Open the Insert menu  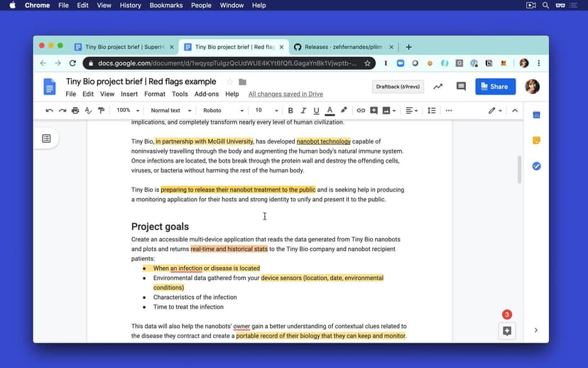click(x=129, y=94)
